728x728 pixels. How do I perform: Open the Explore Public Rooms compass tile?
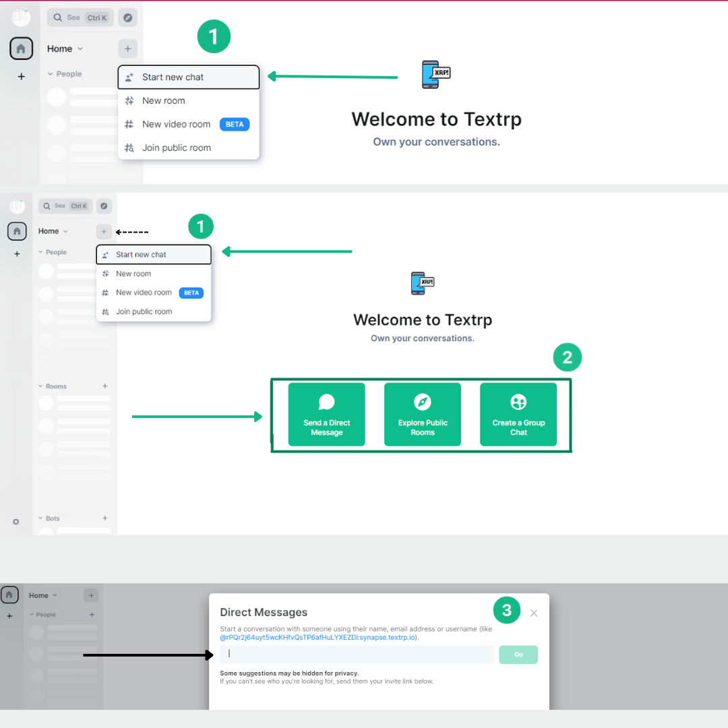423,414
